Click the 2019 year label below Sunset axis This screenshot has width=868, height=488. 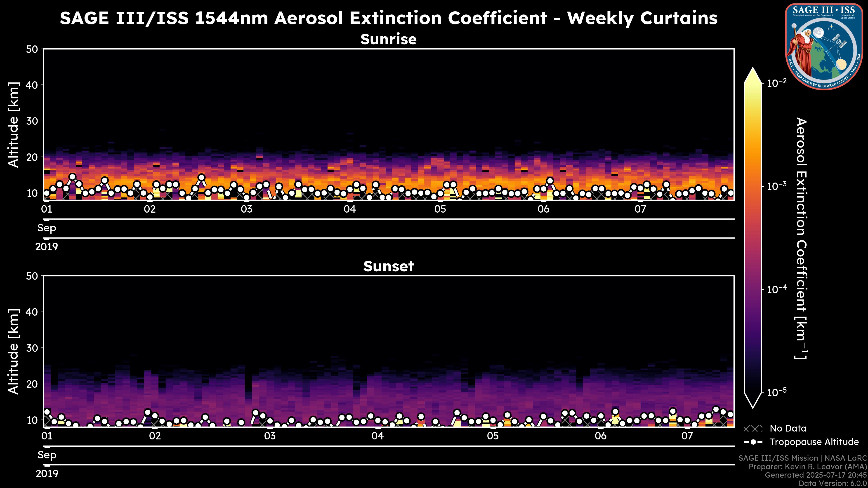pos(47,474)
